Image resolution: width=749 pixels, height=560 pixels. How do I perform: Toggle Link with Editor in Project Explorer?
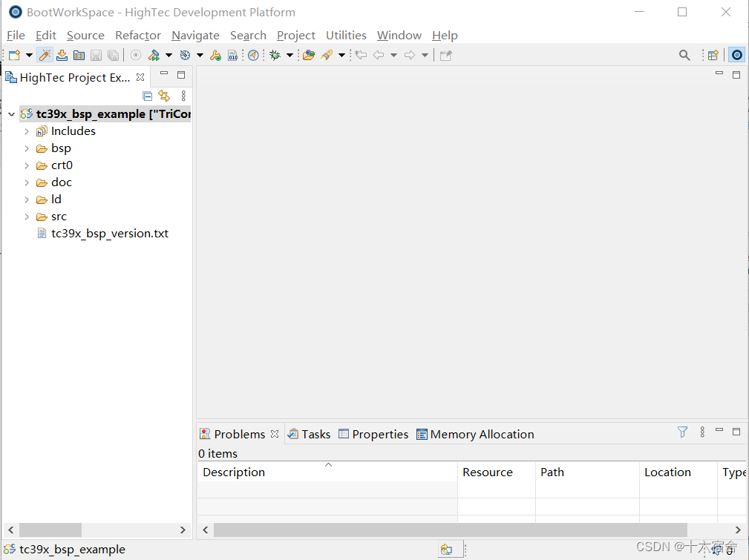point(164,96)
